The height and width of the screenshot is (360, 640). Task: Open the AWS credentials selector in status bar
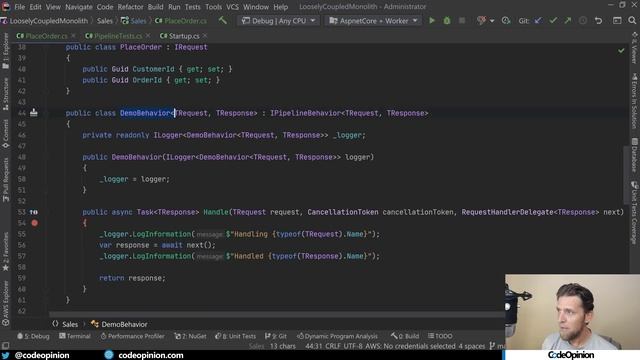pos(410,346)
